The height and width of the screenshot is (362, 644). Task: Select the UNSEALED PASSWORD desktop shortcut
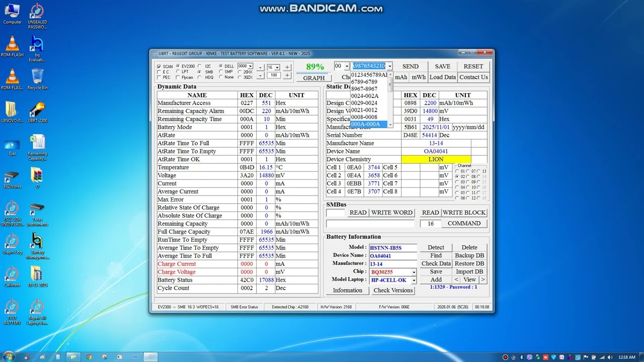pyautogui.click(x=37, y=16)
